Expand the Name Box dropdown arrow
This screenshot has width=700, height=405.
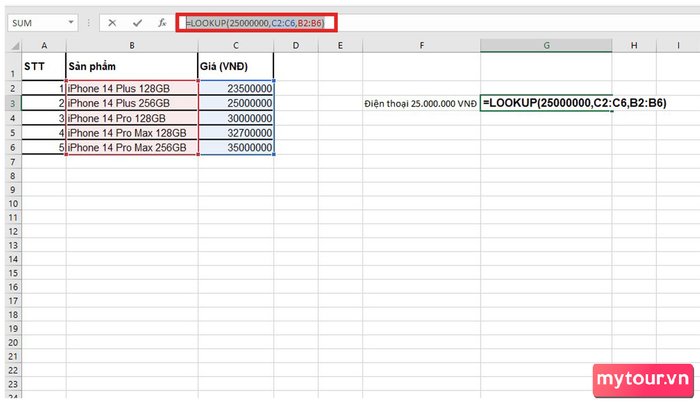tap(71, 22)
